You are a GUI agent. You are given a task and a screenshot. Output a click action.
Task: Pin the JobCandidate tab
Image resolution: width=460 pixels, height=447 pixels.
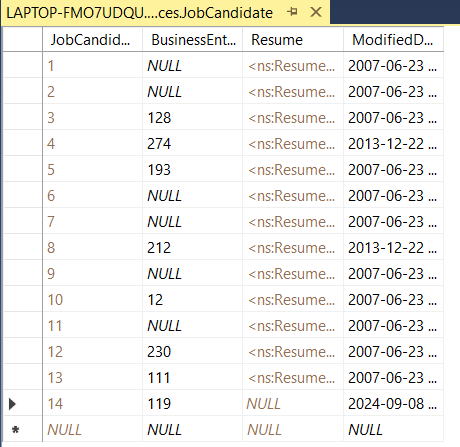tap(292, 12)
